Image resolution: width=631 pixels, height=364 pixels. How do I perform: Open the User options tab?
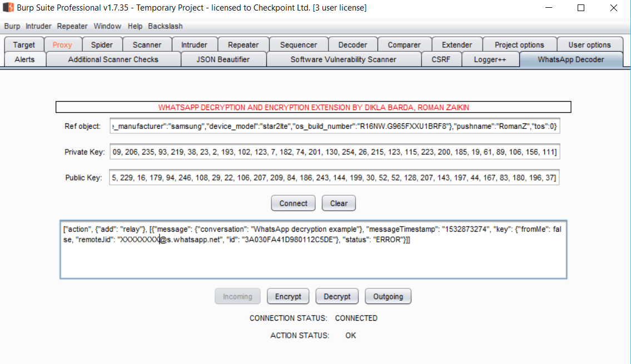coord(589,44)
